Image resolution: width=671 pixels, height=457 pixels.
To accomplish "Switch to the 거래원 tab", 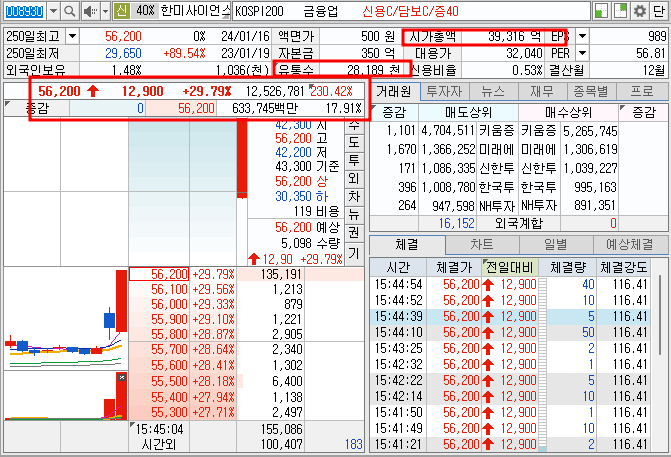I will 394,91.
